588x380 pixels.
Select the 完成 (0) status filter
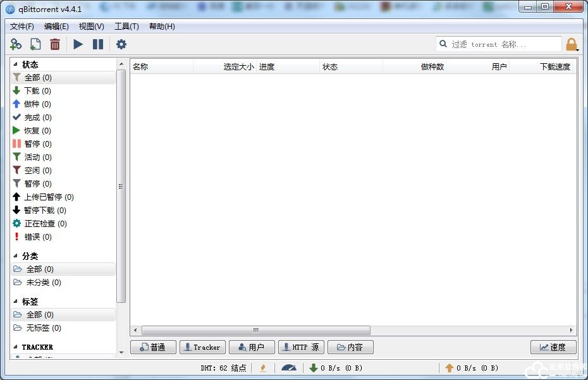tap(63, 118)
